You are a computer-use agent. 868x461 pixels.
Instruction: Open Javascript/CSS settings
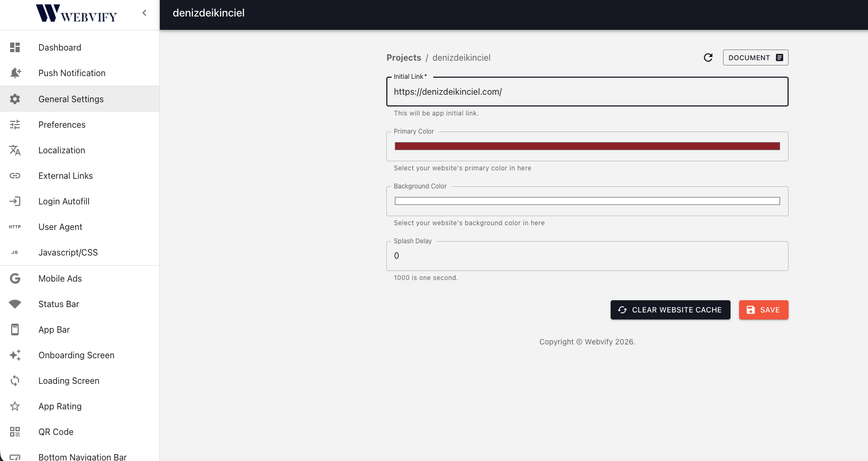click(x=79, y=252)
